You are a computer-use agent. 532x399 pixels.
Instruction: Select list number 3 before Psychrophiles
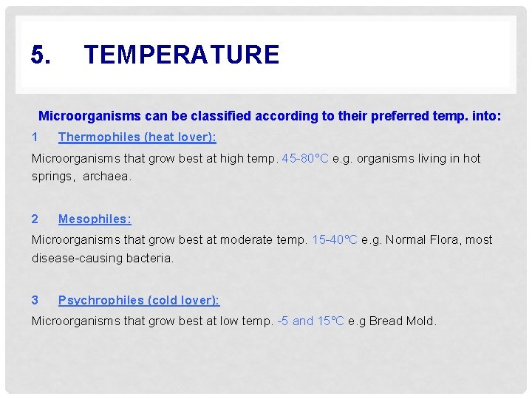[x=35, y=300]
